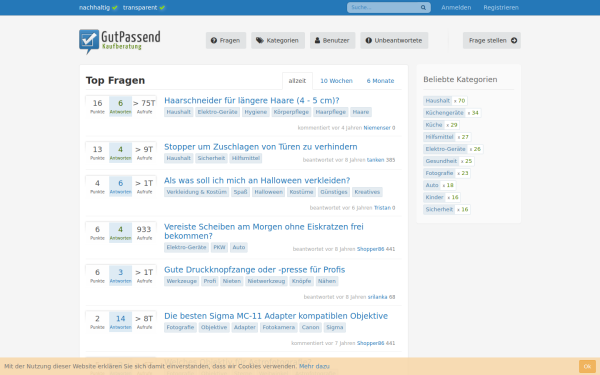Click the user icon on Benutzer

(317, 41)
